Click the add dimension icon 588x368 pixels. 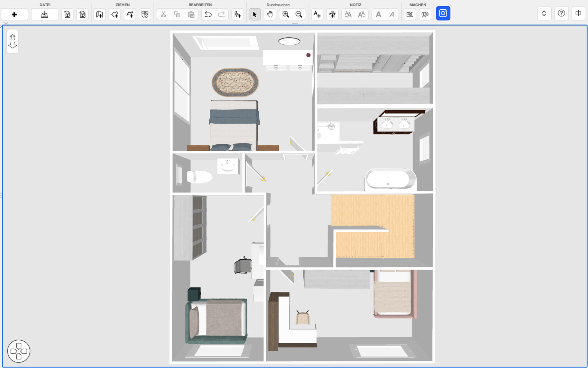tap(332, 15)
